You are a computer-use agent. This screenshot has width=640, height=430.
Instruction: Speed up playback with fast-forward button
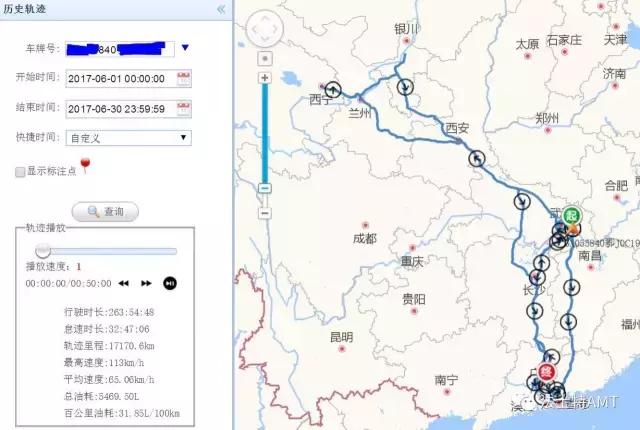coord(146,283)
